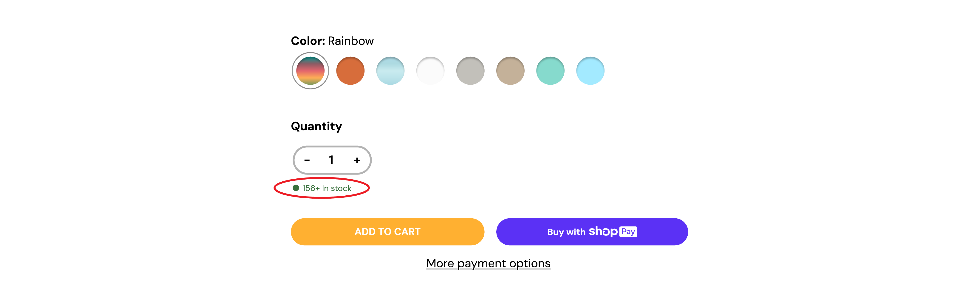Image resolution: width=980 pixels, height=305 pixels.
Task: Select the white color swatch
Action: 430,71
